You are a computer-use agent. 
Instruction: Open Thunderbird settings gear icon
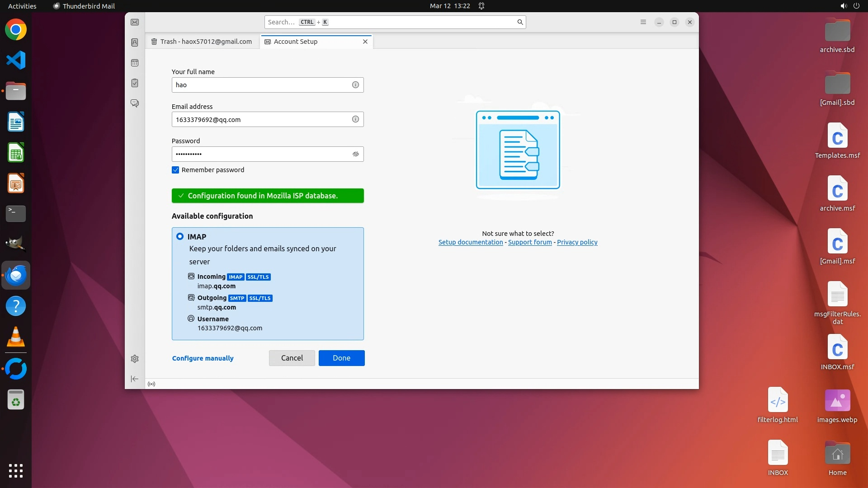[135, 359]
